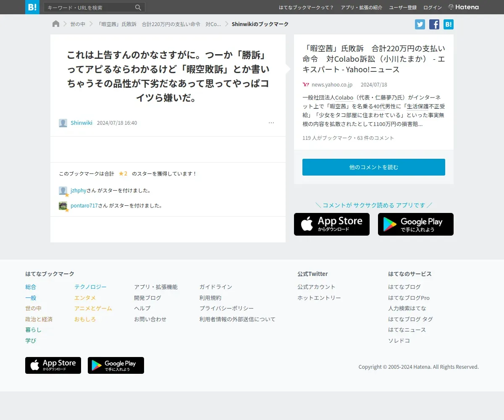Click the blue B! bookmark share icon
The width and height of the screenshot is (504, 420).
point(449,24)
